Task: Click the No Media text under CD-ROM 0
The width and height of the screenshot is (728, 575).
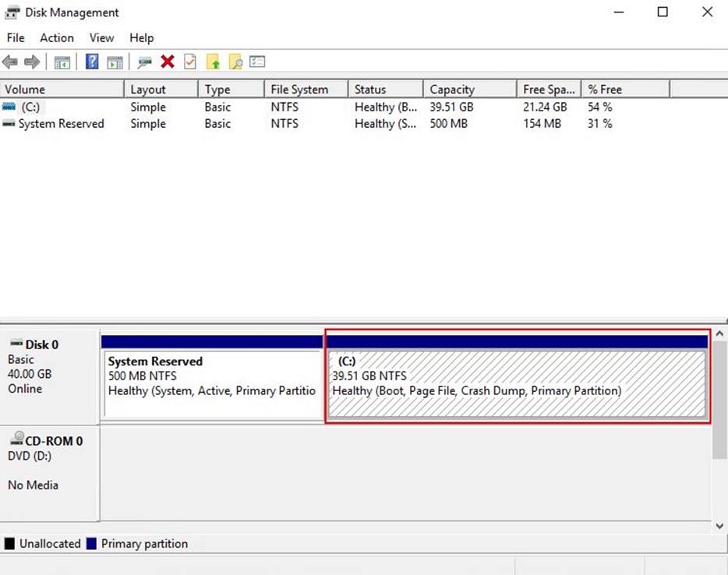Action: pos(33,485)
